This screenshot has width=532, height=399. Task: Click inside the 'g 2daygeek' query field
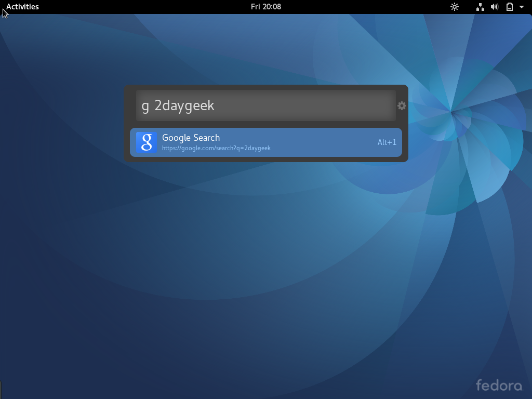[266, 105]
